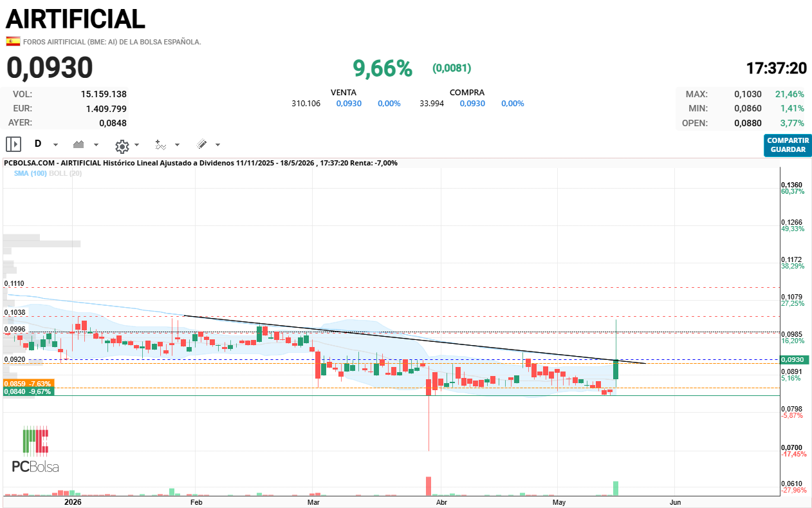
Task: Click the Spanish flag icon
Action: pos(13,41)
